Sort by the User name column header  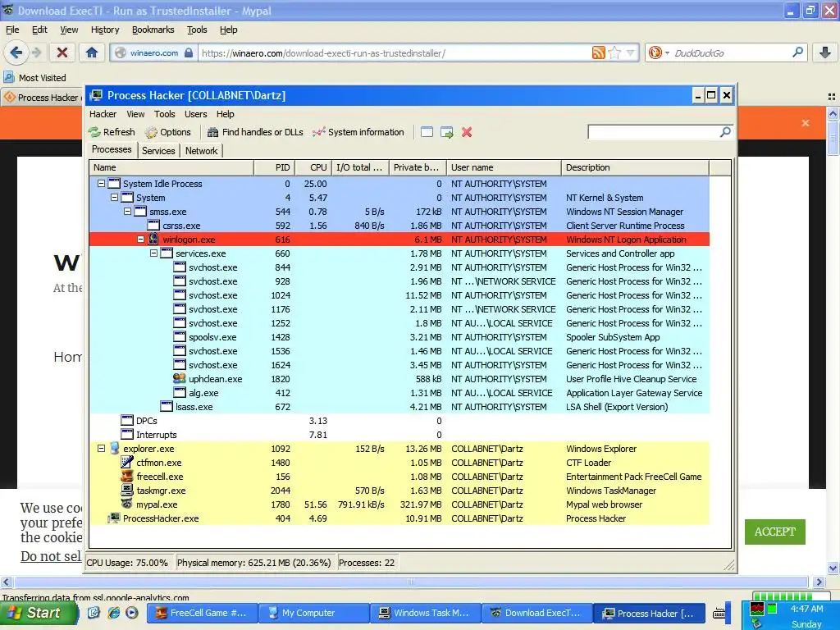tap(504, 167)
